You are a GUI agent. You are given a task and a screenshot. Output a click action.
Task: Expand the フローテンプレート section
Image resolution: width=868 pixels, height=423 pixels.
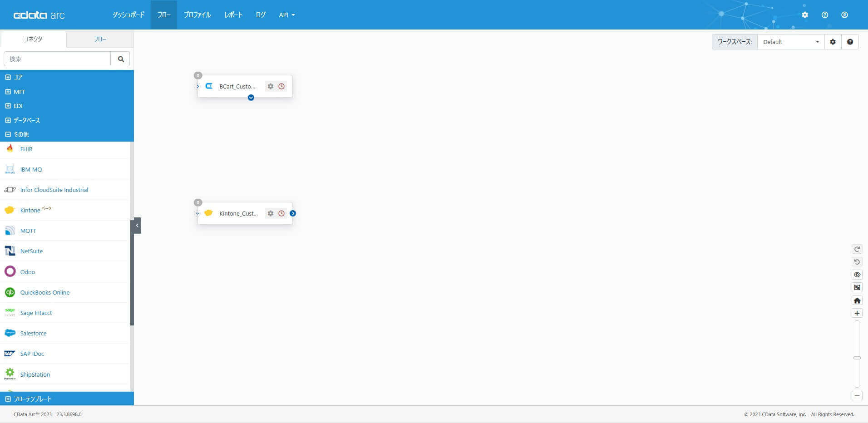[x=67, y=399]
